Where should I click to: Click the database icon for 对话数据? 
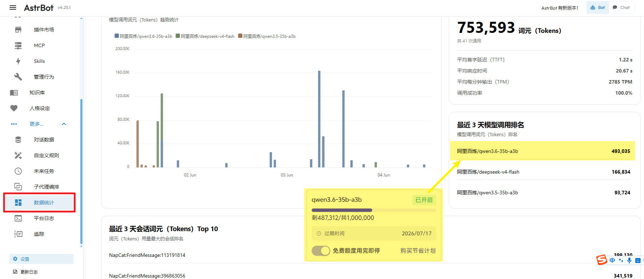pyautogui.click(x=18, y=140)
